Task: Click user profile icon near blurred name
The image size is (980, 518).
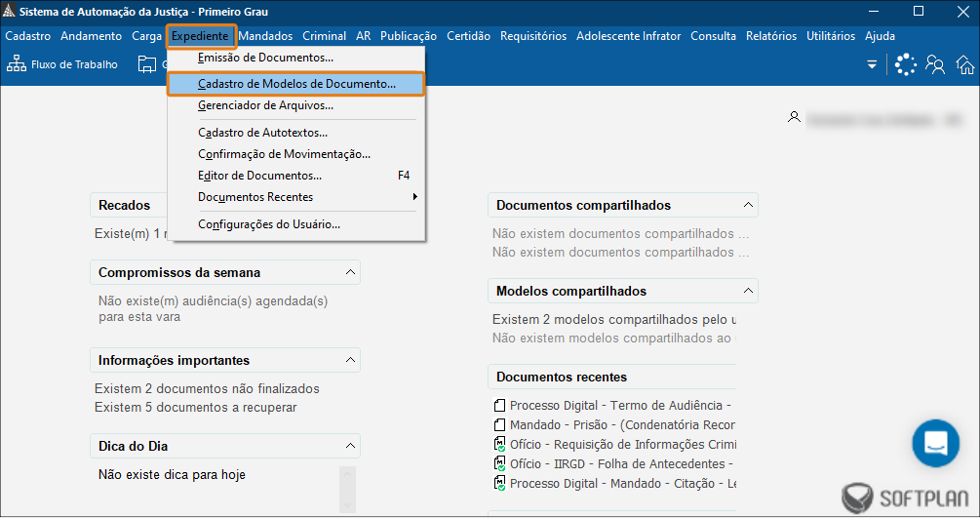Action: click(x=794, y=117)
